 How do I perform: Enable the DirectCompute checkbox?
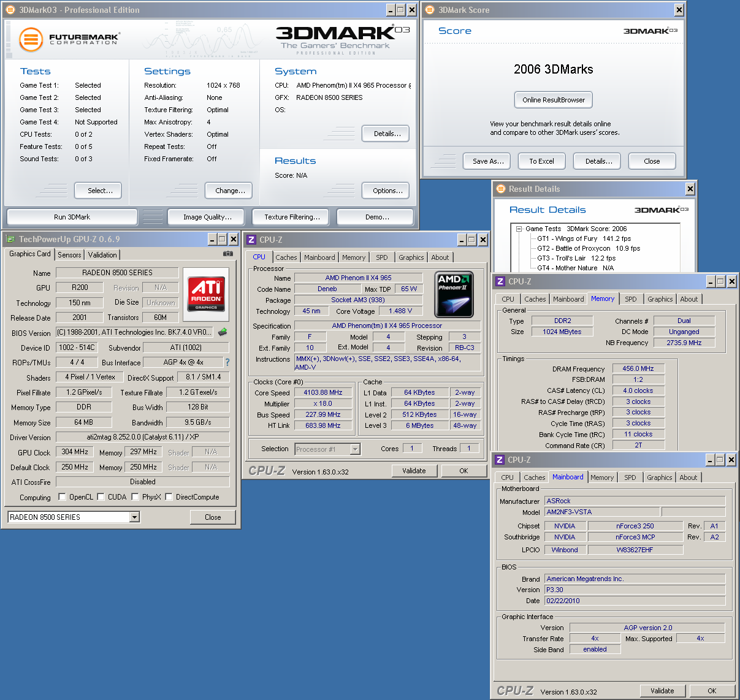click(169, 497)
